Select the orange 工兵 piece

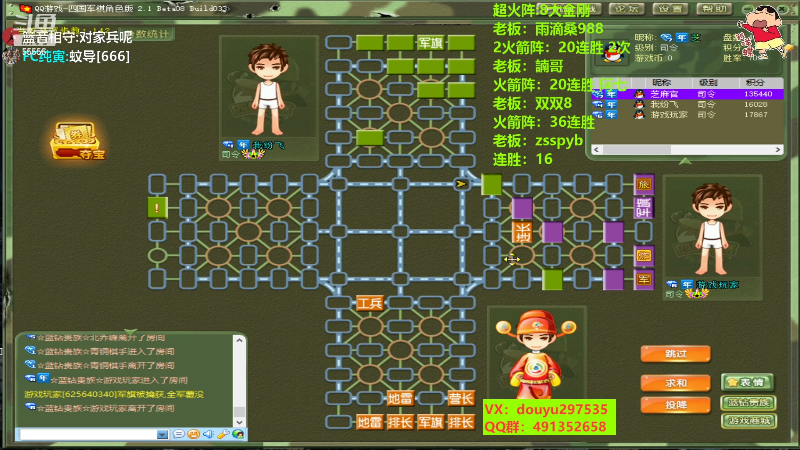369,303
